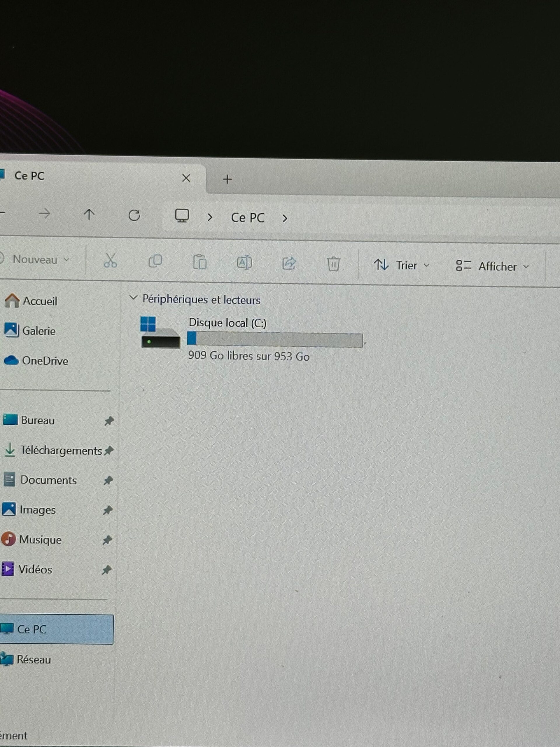Open Accueil in the sidebar
Screen dimensions: 560x747
click(31, 301)
